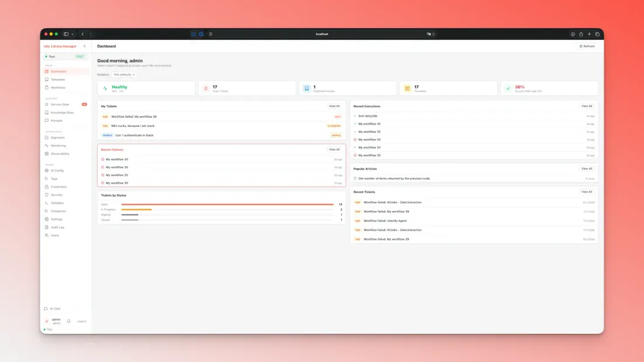Open the Instance dropdown showing Test (default)
This screenshot has height=362, width=644.
tap(124, 75)
